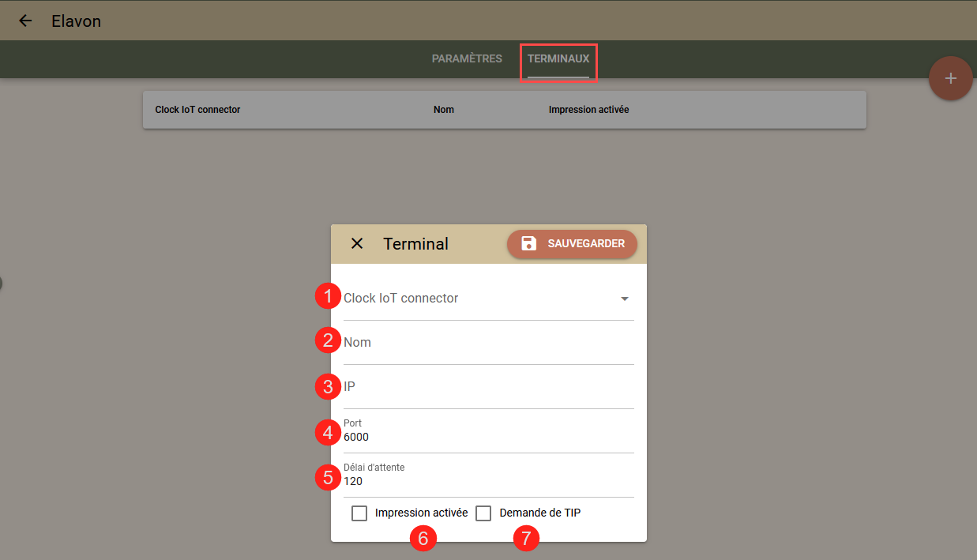Screen dimensions: 977x560
Task: Enable the Impression activée checkbox
Action: [359, 513]
